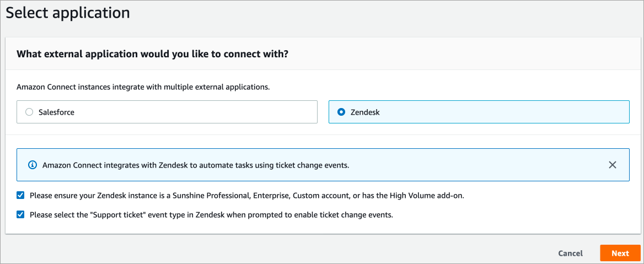644x264 pixels.
Task: Toggle the "Support ticket" event type checkbox
Action: pos(20,215)
